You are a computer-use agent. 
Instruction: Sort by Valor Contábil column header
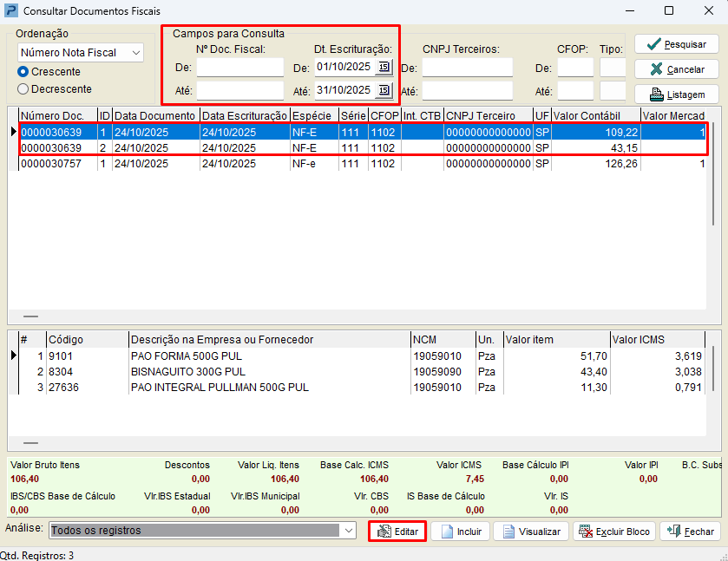click(594, 115)
